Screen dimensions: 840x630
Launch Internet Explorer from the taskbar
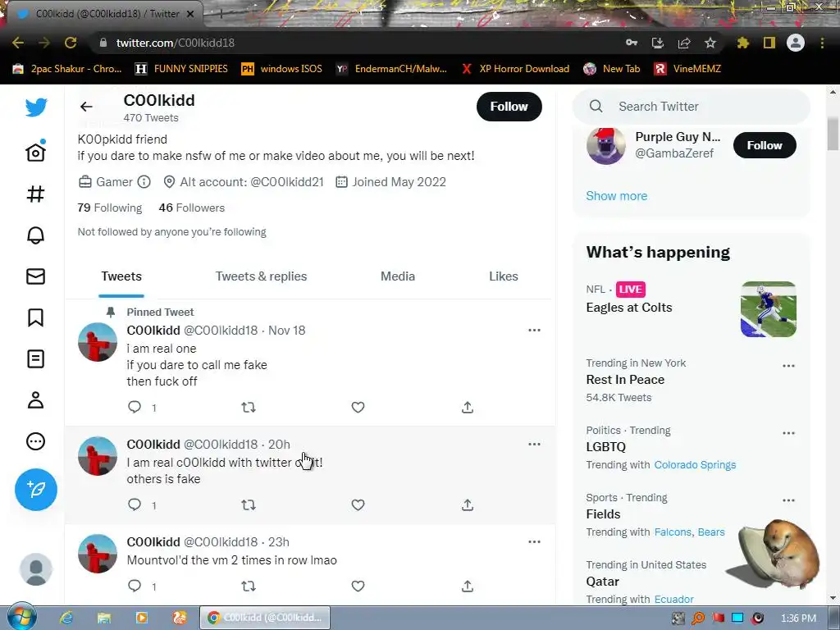(x=66, y=618)
